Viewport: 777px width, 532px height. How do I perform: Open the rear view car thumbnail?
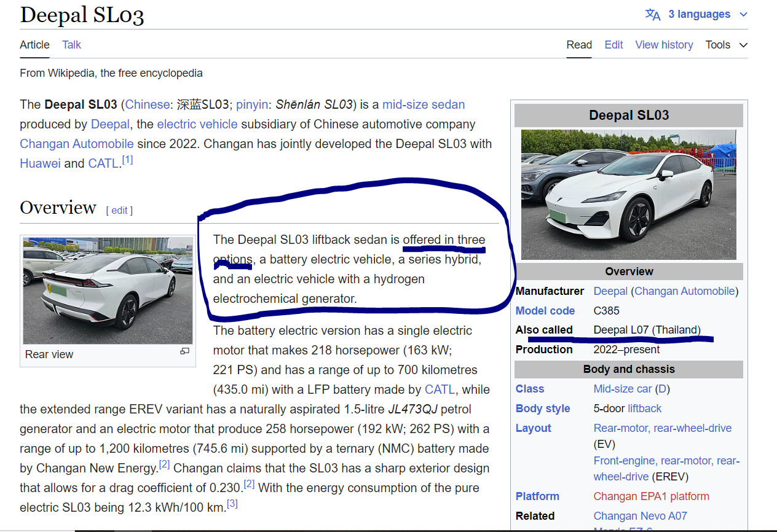(108, 290)
